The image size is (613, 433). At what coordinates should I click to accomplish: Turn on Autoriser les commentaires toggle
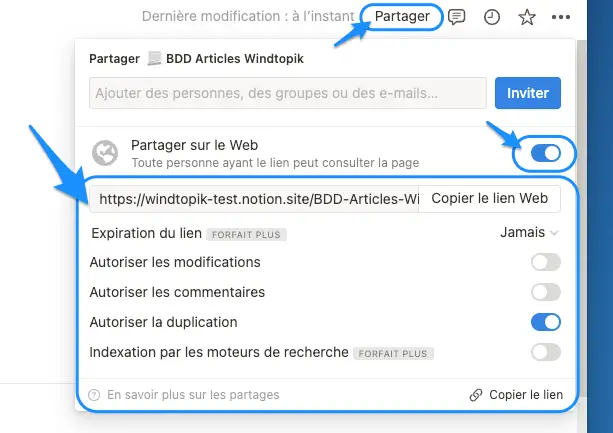point(546,292)
